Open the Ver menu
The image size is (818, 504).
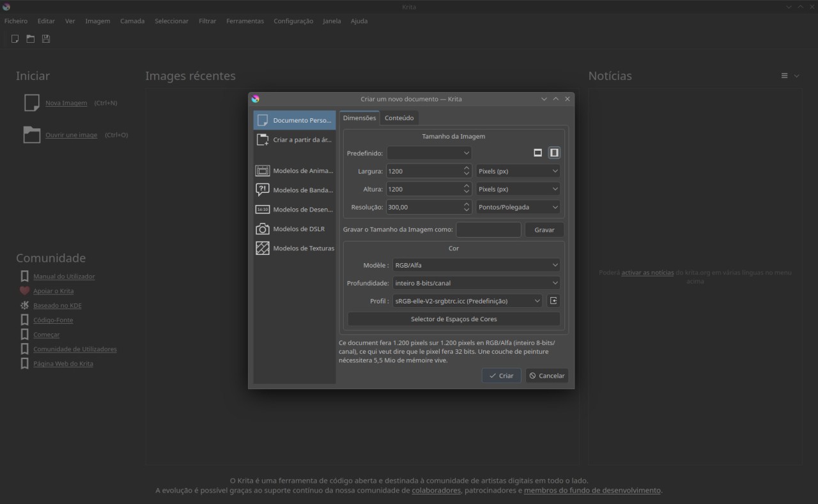pyautogui.click(x=70, y=21)
